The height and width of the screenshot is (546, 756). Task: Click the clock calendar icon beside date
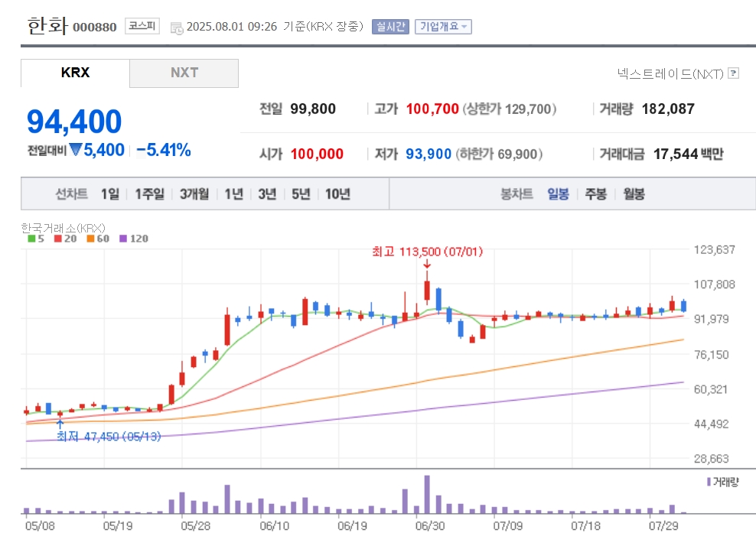[177, 28]
